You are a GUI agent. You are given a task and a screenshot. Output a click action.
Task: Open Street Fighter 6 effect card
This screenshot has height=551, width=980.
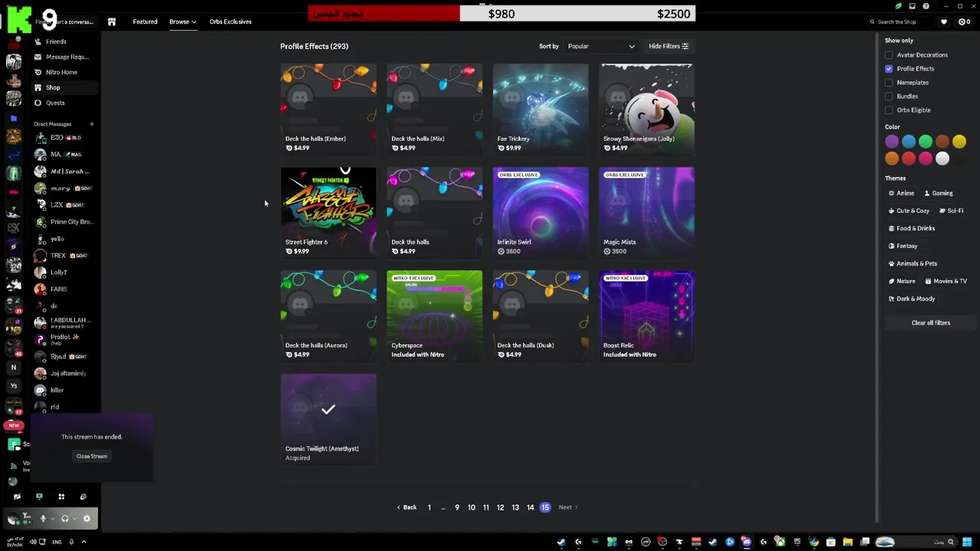coord(328,213)
